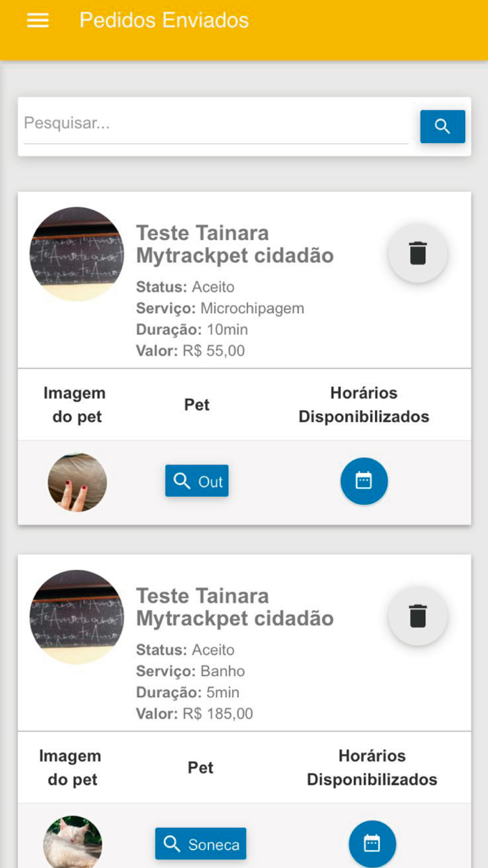Click the magnifier icon inside the Soneca button
This screenshot has height=868, width=488.
coord(170,844)
